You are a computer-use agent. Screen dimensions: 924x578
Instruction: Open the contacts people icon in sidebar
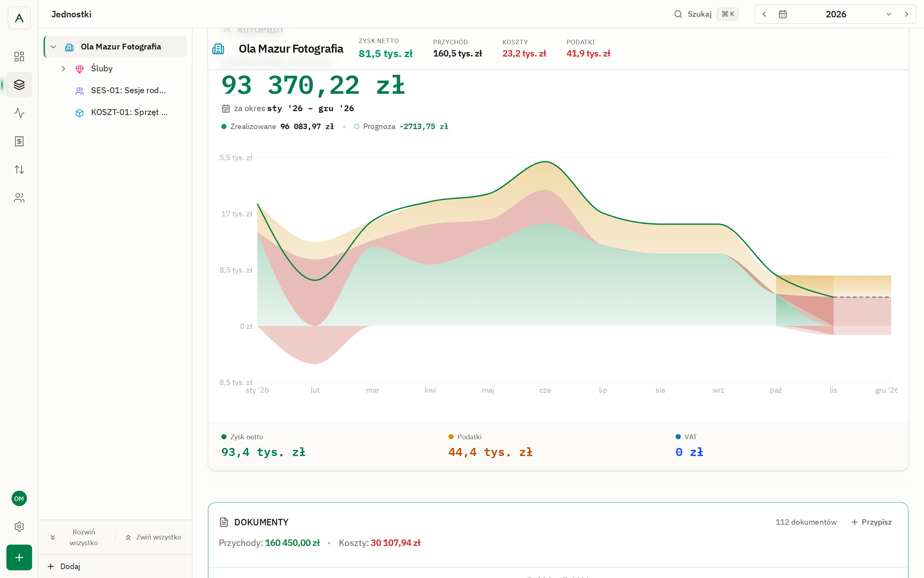[19, 198]
